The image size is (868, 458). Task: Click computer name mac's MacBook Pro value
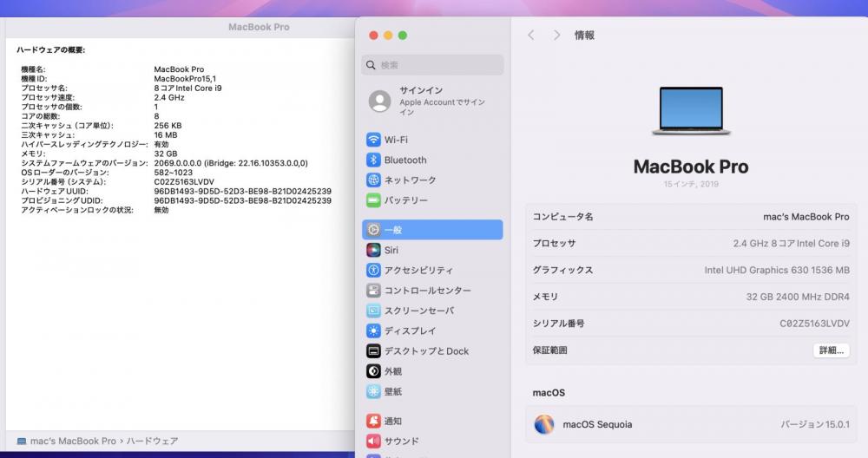click(x=806, y=217)
